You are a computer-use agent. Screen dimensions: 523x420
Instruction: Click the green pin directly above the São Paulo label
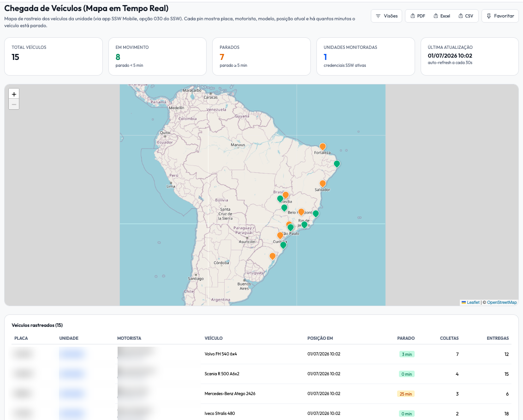tap(291, 228)
